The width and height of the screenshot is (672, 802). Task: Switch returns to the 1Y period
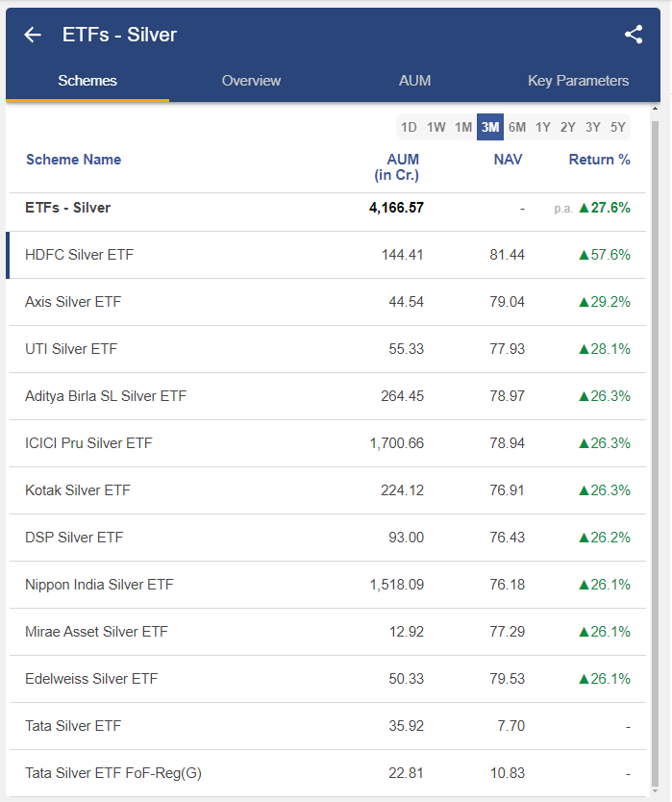[x=543, y=126]
